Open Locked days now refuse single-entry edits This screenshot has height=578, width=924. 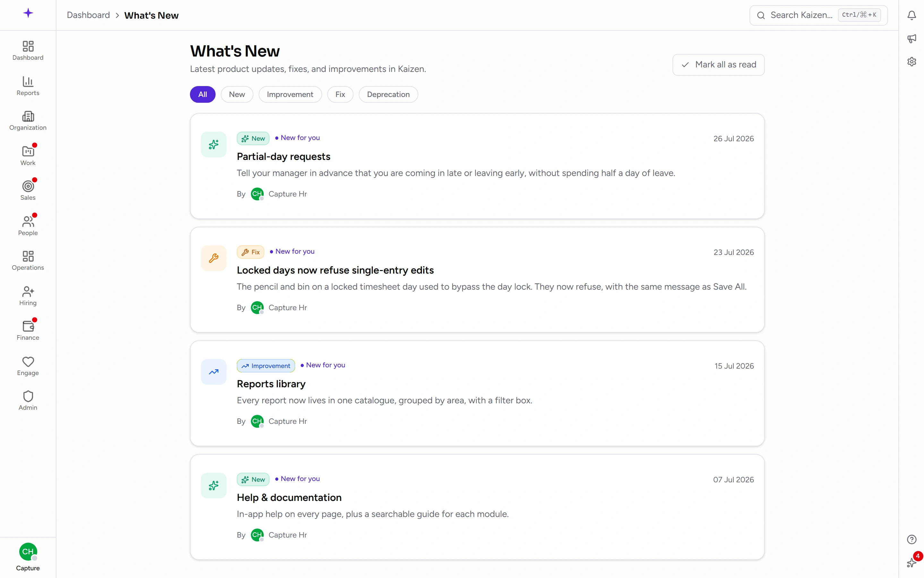coord(335,270)
